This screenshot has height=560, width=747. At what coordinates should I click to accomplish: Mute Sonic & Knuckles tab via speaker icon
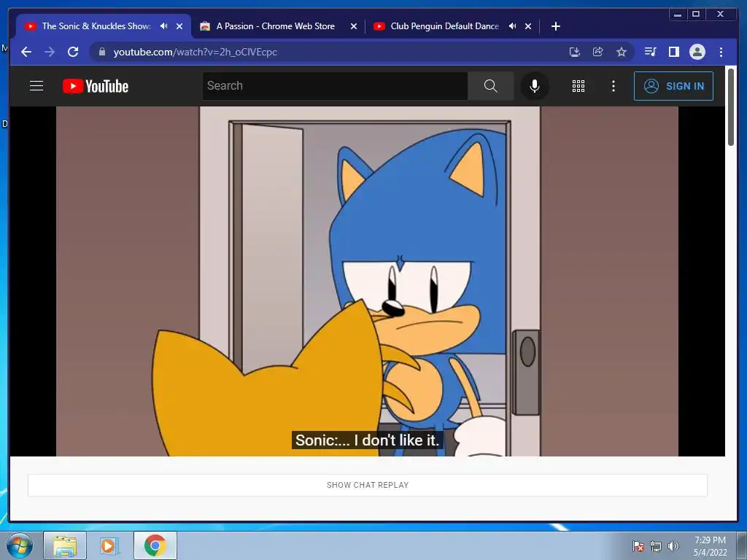(164, 26)
